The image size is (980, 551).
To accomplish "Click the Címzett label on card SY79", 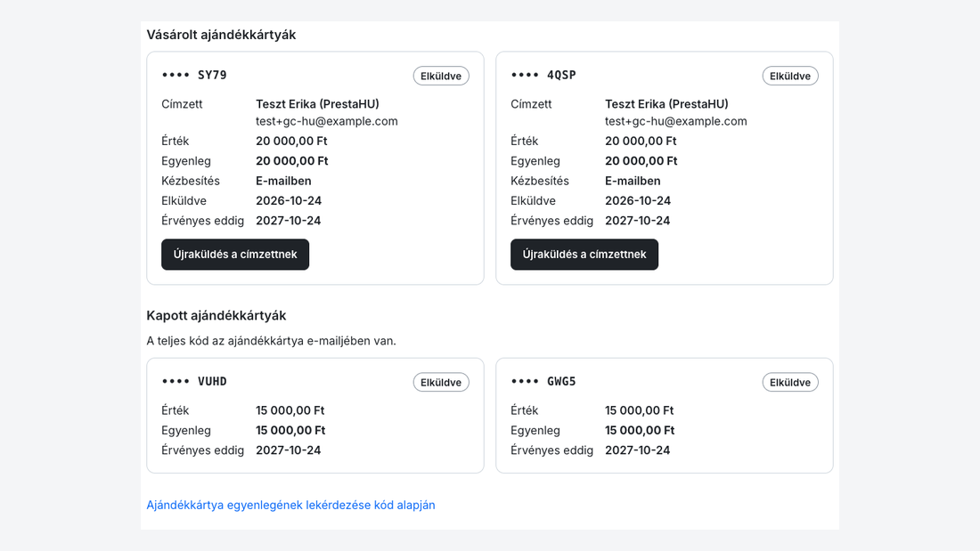I will (x=182, y=104).
